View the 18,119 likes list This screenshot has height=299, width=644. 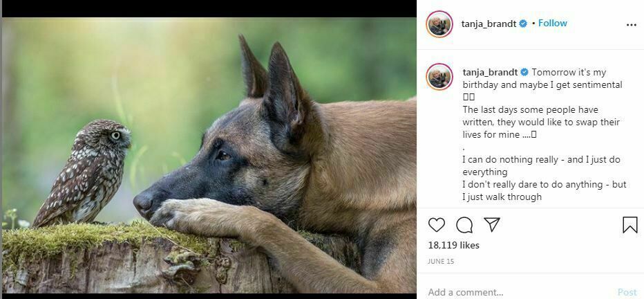click(453, 245)
